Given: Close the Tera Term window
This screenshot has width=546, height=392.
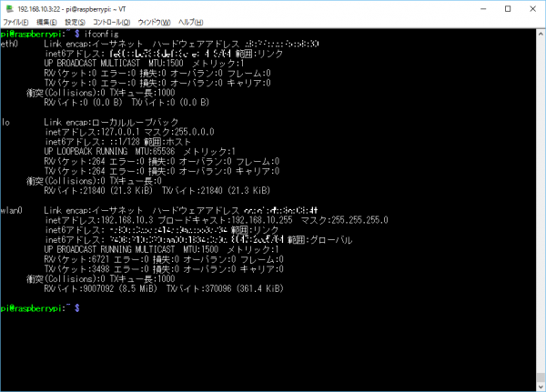Looking at the screenshot, I should pyautogui.click(x=532, y=9).
